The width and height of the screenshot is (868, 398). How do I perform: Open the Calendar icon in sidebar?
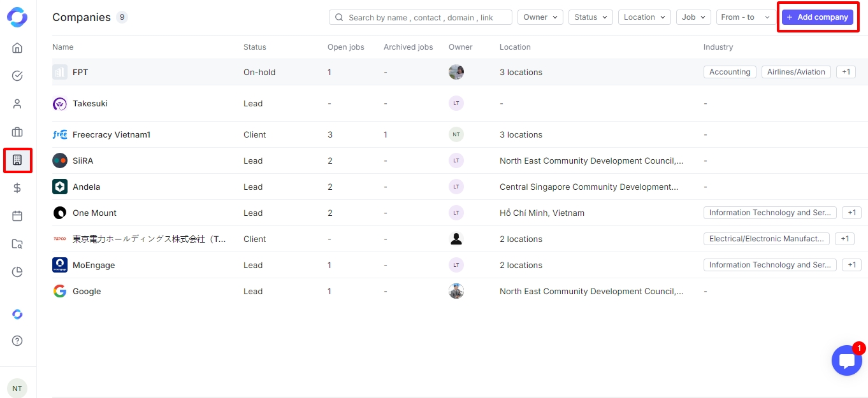[x=17, y=216]
